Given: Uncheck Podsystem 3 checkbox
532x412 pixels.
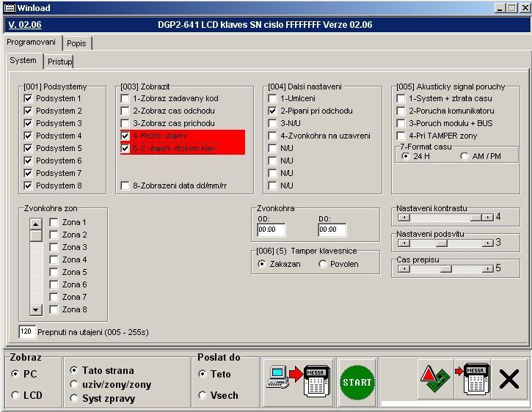Looking at the screenshot, I should click(x=28, y=123).
